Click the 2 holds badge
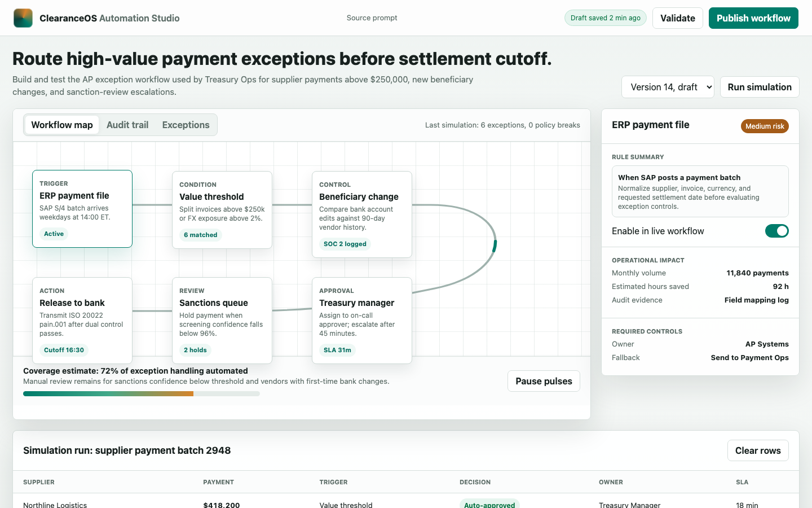Viewport: 812px width, 508px height. 195,350
